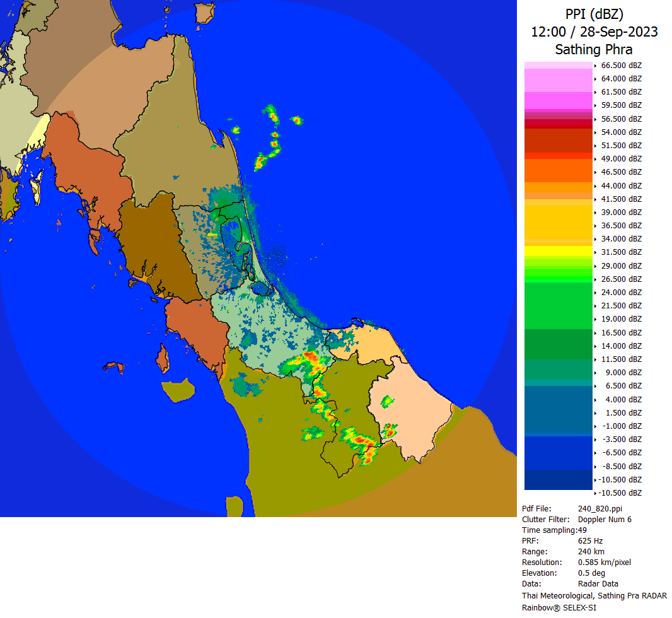Click the 0.585 km/pixel resolution value
This screenshot has width=672, height=618.
click(x=604, y=563)
